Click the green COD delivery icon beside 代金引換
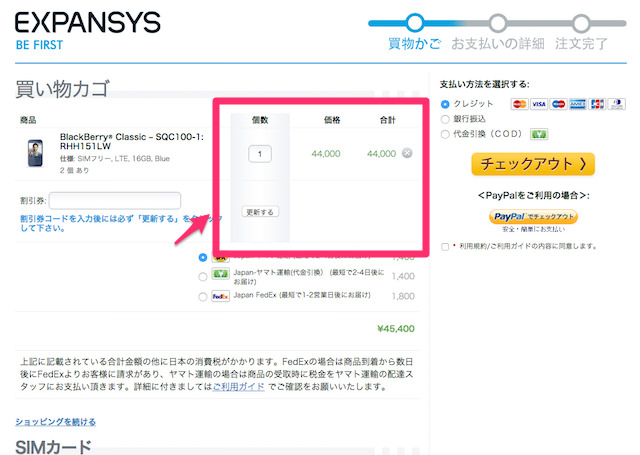Viewport: 640px width, 455px height. [539, 134]
